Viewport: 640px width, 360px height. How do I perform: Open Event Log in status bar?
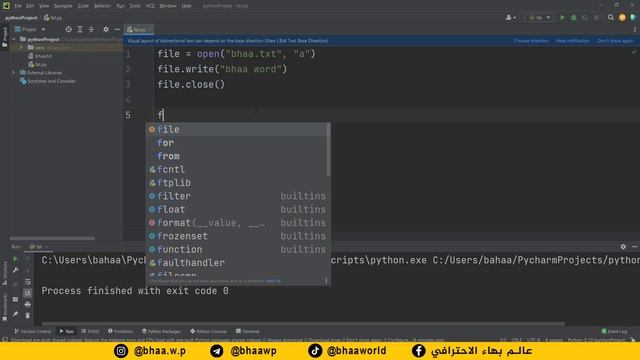click(x=614, y=331)
